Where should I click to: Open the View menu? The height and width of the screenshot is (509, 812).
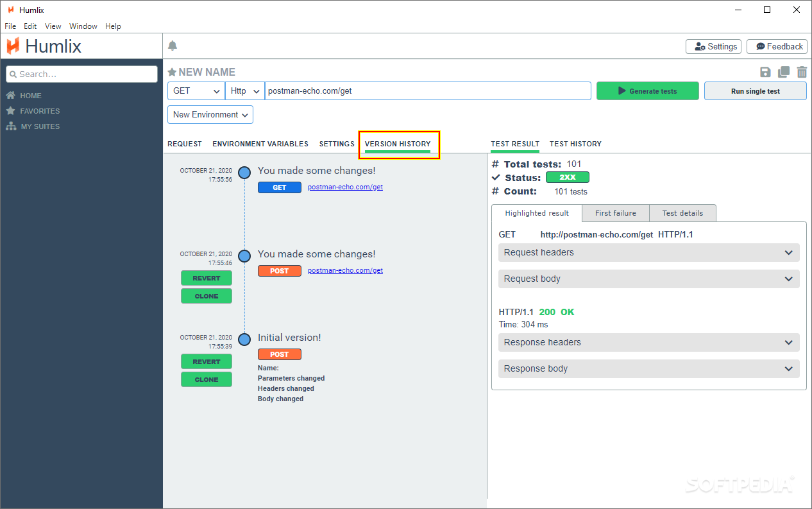coord(53,26)
